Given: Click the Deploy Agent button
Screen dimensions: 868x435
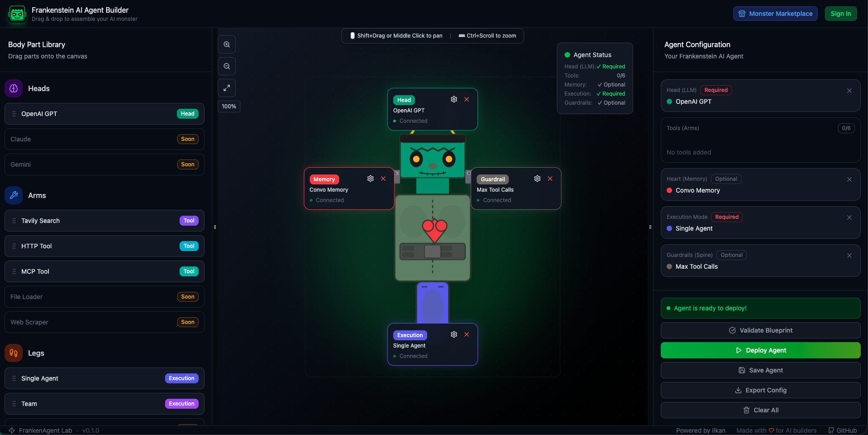Looking at the screenshot, I should click(x=761, y=350).
